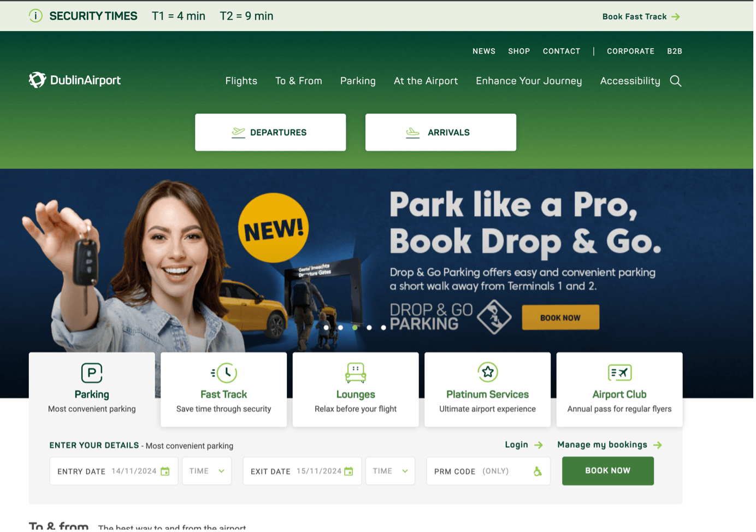The width and height of the screenshot is (756, 532).
Task: Click the Drop & Go Parking diamond logo
Action: pos(495,318)
